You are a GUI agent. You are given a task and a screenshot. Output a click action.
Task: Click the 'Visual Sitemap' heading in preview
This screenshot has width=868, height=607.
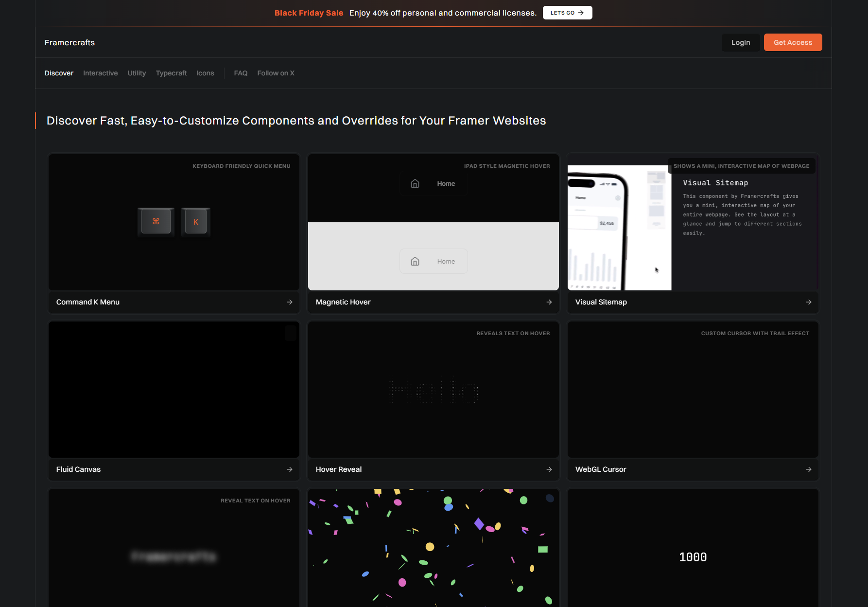715,183
